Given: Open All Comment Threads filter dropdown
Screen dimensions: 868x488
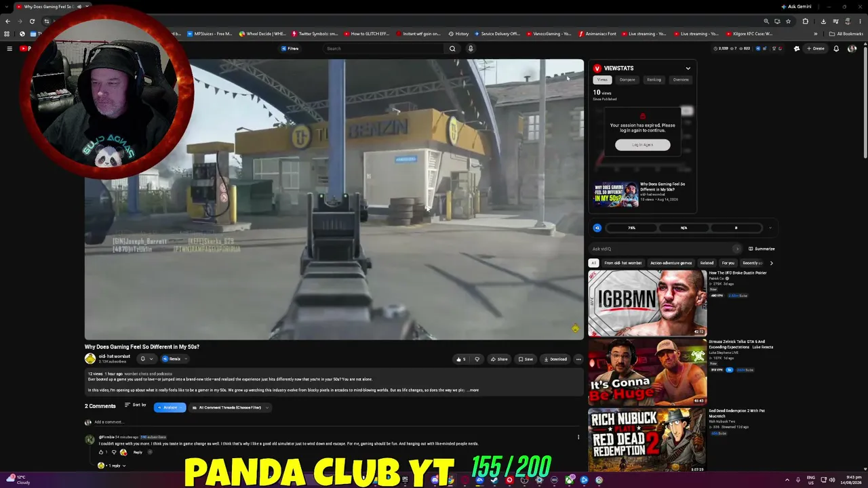Looking at the screenshot, I should click(230, 407).
